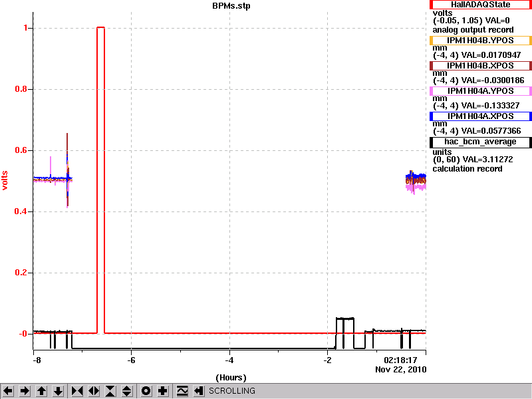The width and height of the screenshot is (532, 399).
Task: Pan the plot up with the up arrow button
Action: (x=42, y=391)
